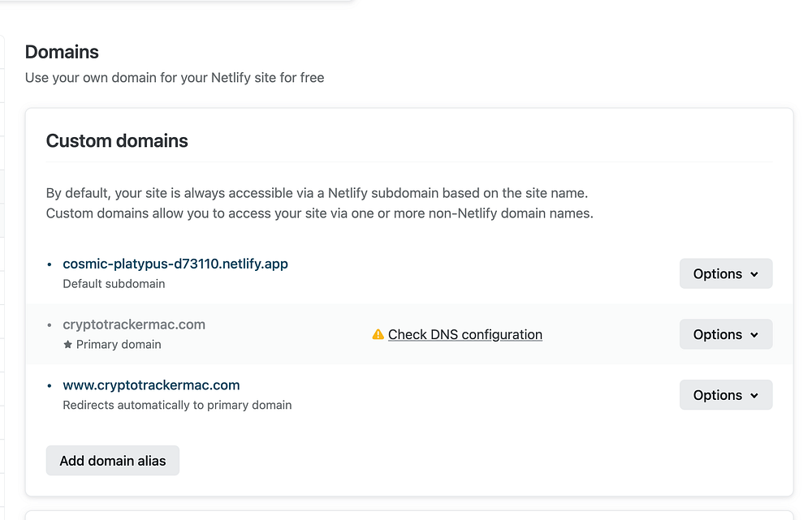The image size is (812, 520).
Task: Click the Domains section heading
Action: pos(62,52)
